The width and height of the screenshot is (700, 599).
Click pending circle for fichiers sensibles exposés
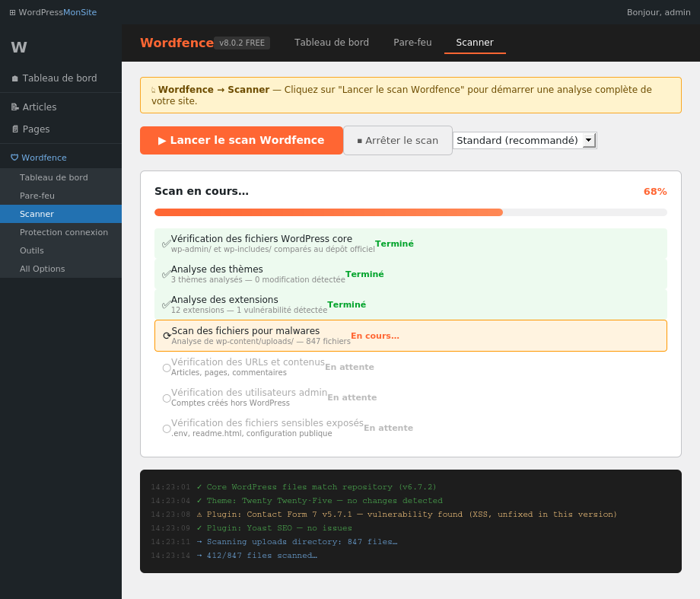pos(167,429)
